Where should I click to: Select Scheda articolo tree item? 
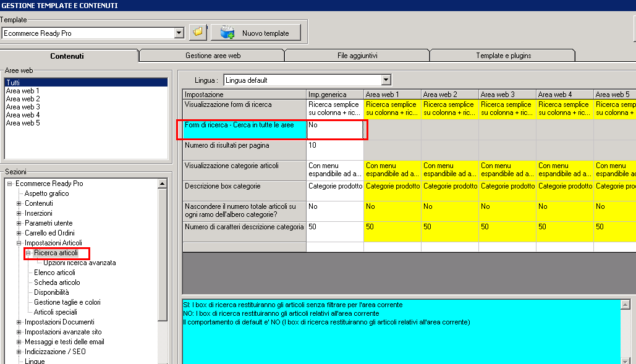pos(57,282)
